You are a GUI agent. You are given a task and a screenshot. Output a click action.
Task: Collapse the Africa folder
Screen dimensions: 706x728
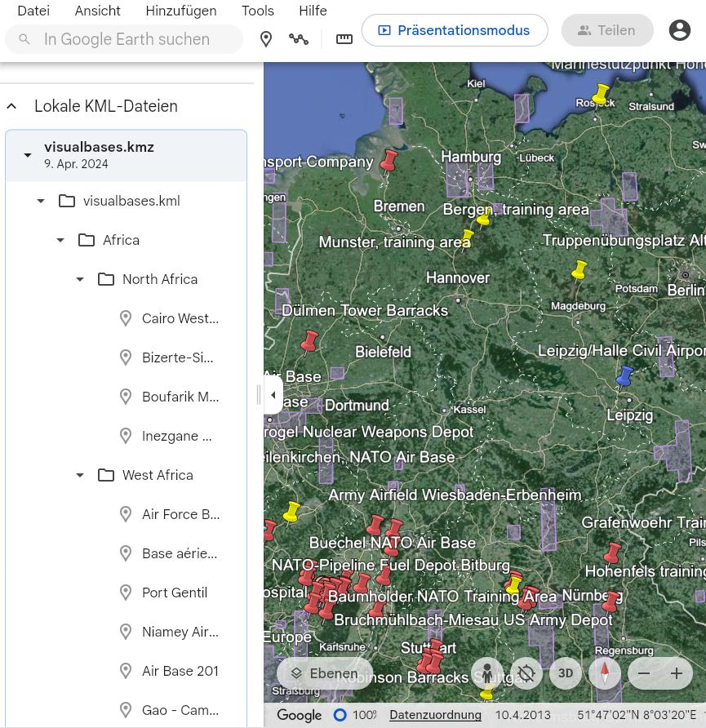pyautogui.click(x=60, y=241)
